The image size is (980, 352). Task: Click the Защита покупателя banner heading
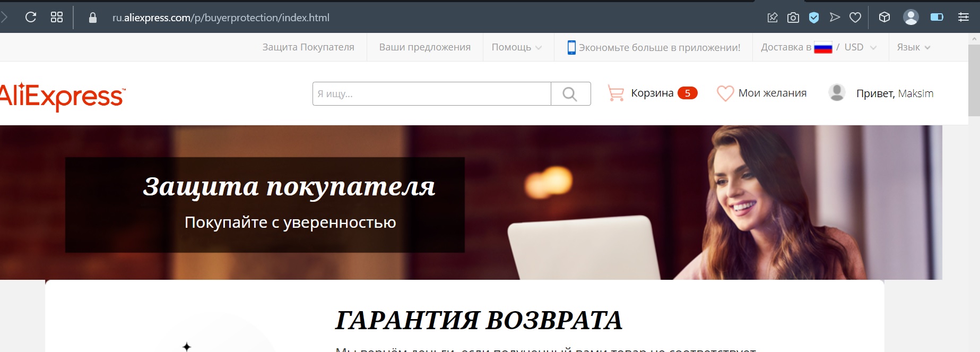pos(289,187)
